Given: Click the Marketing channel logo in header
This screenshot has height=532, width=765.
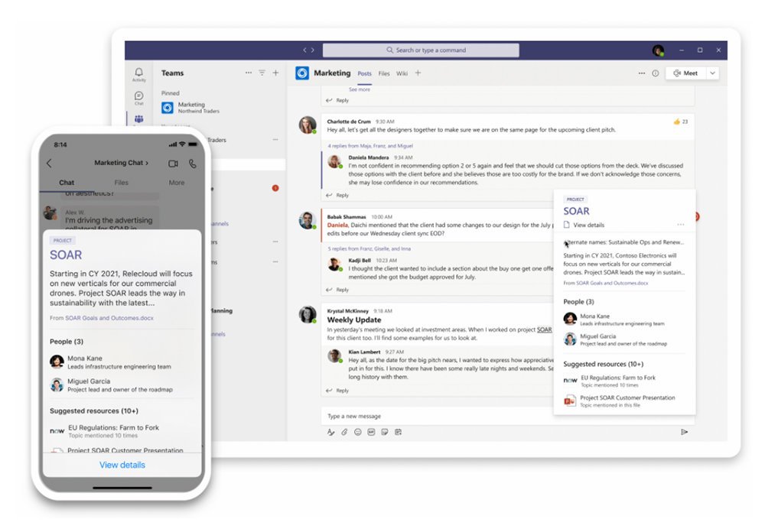Looking at the screenshot, I should [302, 73].
